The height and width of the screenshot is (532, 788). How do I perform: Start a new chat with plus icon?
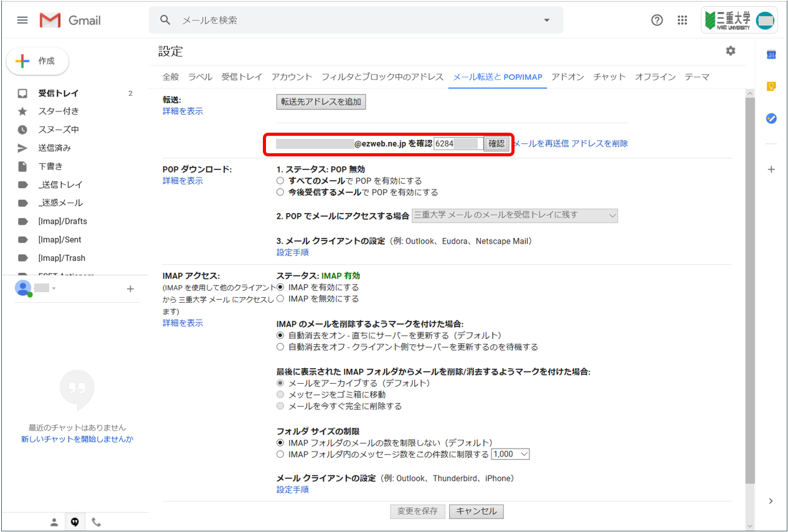[x=130, y=289]
